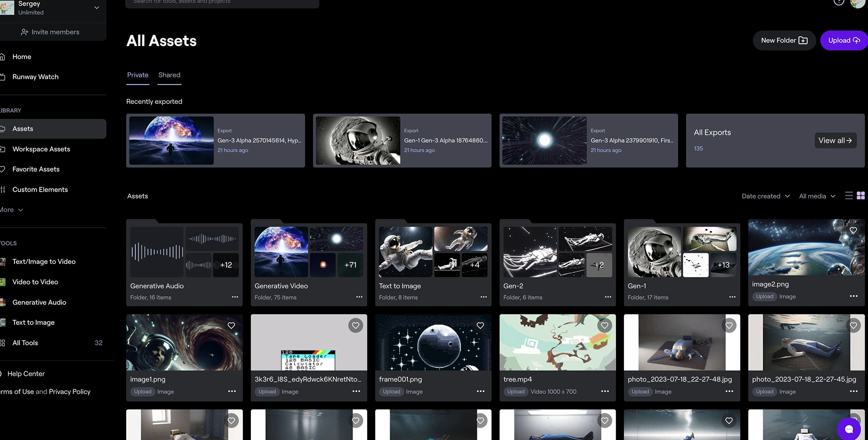This screenshot has width=868, height=440.
Task: Favorite photo_2023-07-18_22-27-45.jpg
Action: point(853,325)
